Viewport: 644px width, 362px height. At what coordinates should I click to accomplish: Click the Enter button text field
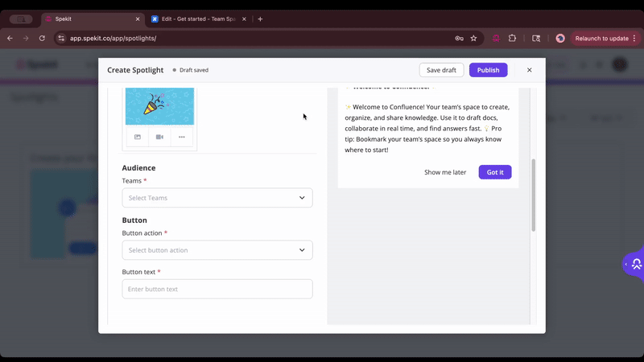pos(217,289)
